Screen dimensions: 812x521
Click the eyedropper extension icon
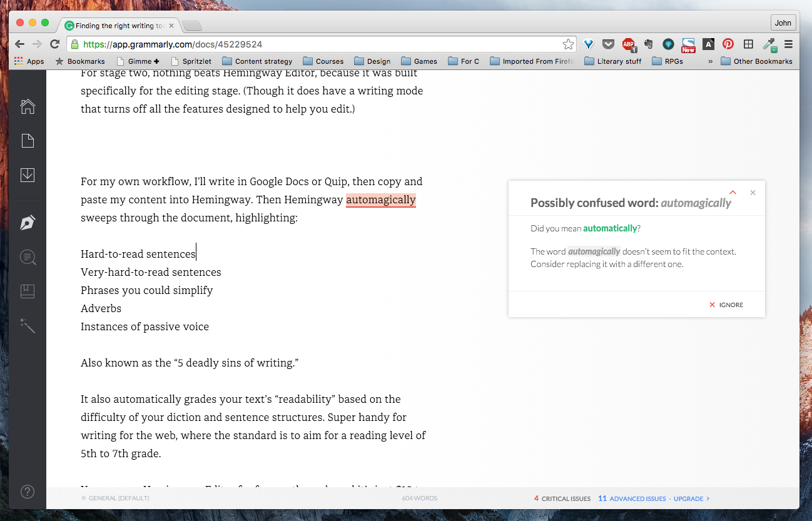pyautogui.click(x=769, y=44)
